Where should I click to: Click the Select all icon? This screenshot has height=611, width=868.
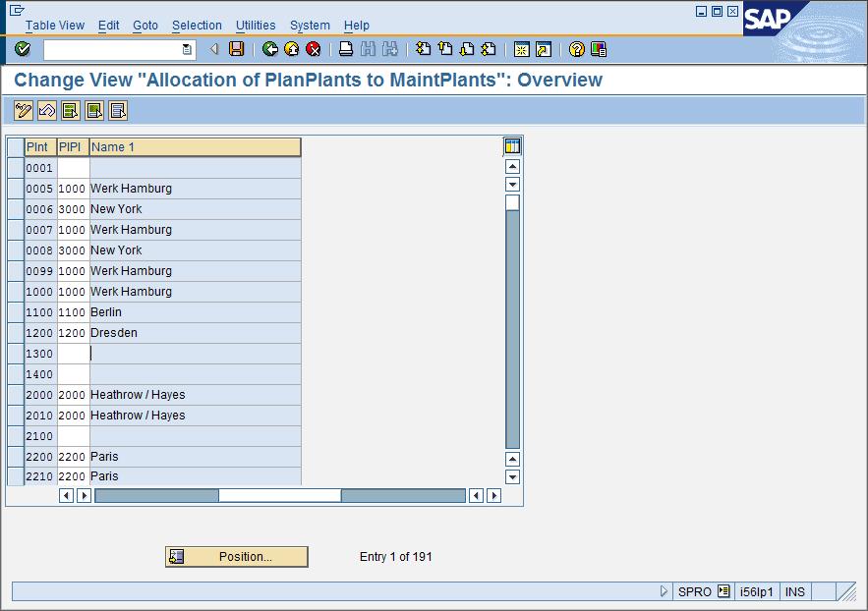tap(71, 111)
